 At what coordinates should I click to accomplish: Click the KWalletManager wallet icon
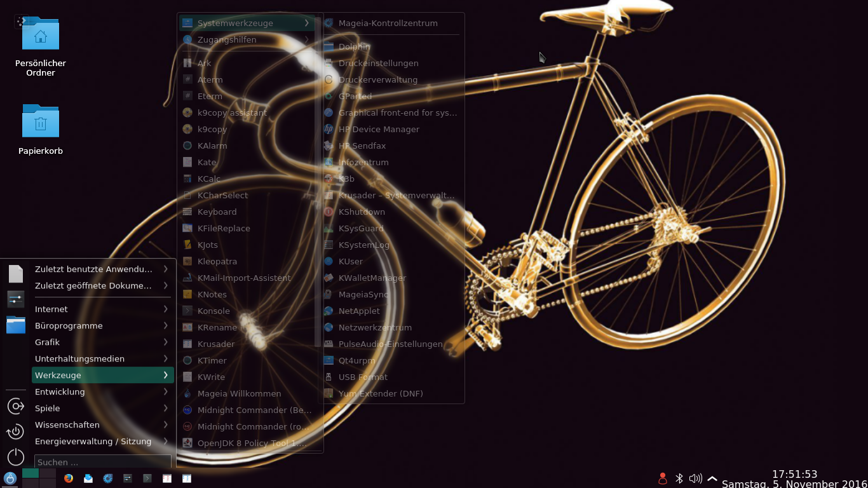tap(329, 278)
